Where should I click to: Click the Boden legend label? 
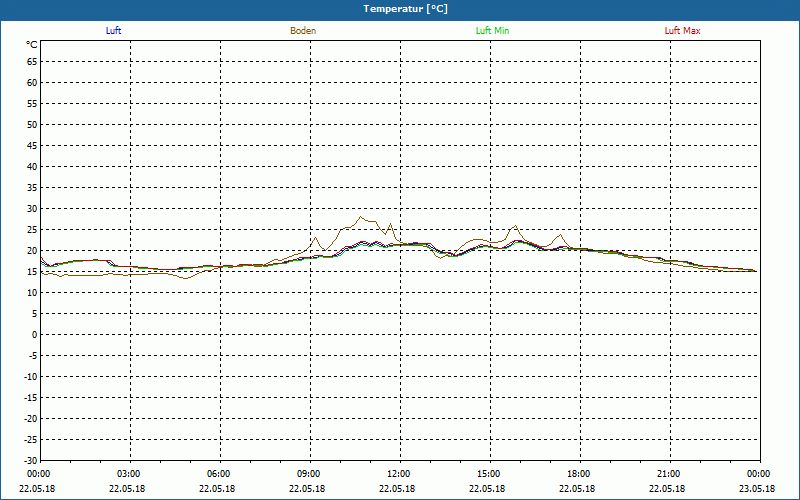[303, 31]
